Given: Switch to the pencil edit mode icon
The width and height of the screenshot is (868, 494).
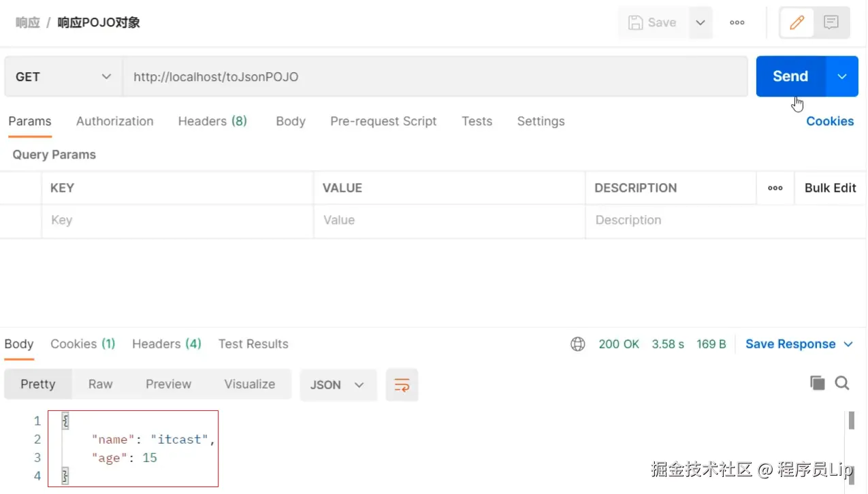Looking at the screenshot, I should [797, 22].
